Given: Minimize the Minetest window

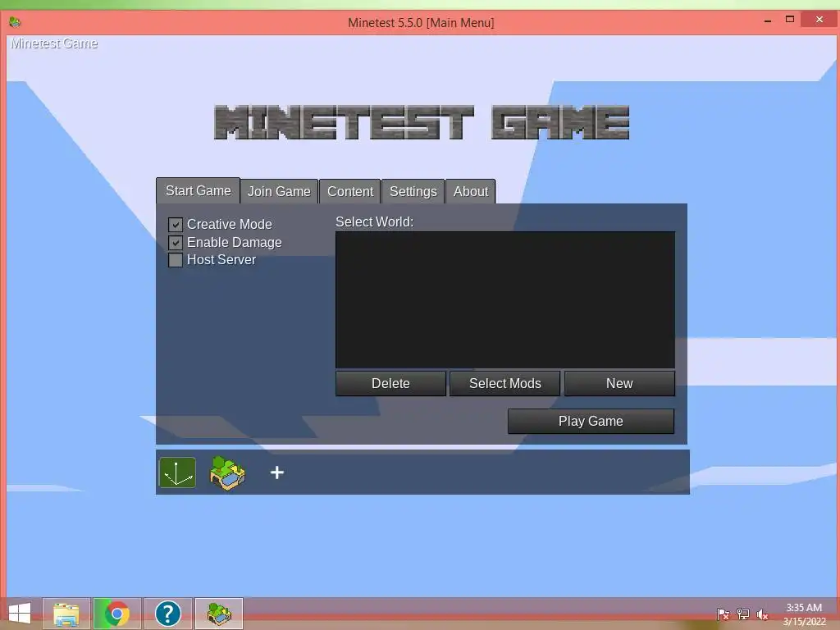Looking at the screenshot, I should pyautogui.click(x=768, y=21).
